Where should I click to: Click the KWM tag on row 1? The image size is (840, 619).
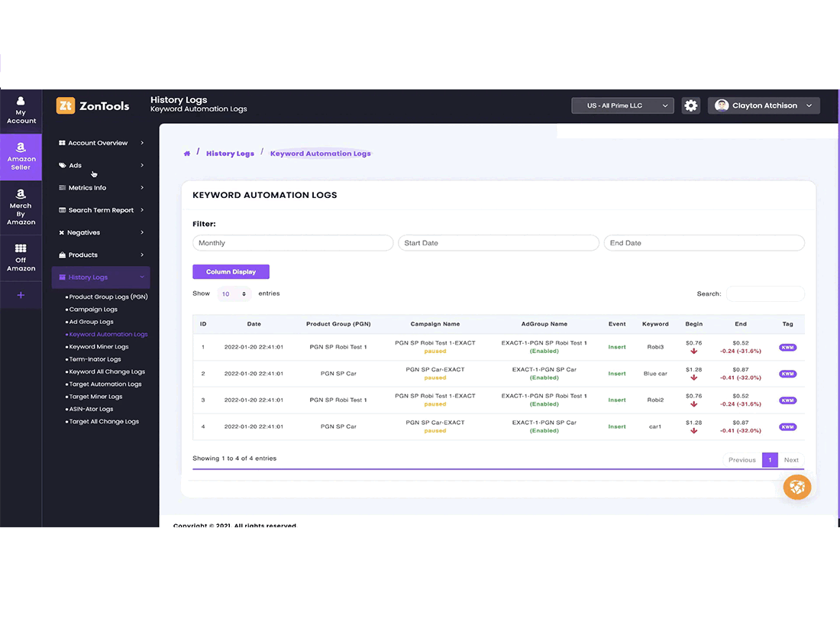787,347
